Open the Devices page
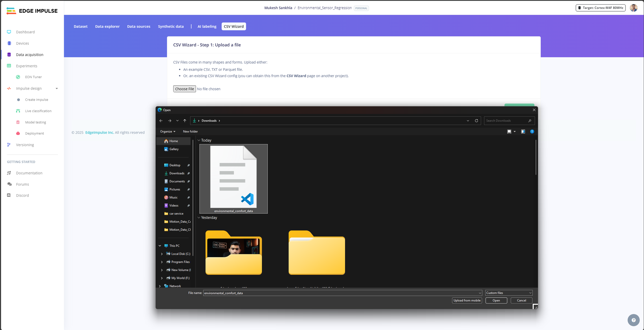Screen dimensions: 644x330 22,43
